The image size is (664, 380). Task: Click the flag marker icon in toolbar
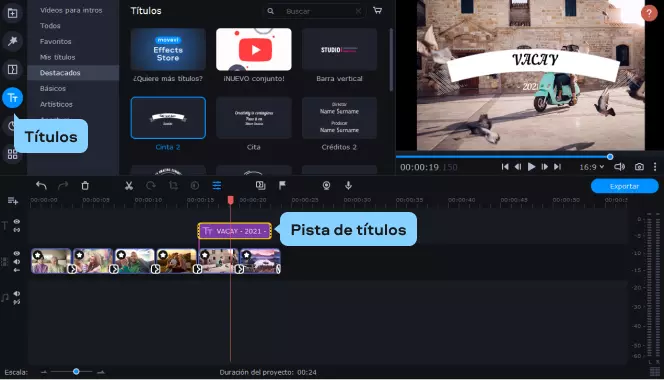pos(282,185)
